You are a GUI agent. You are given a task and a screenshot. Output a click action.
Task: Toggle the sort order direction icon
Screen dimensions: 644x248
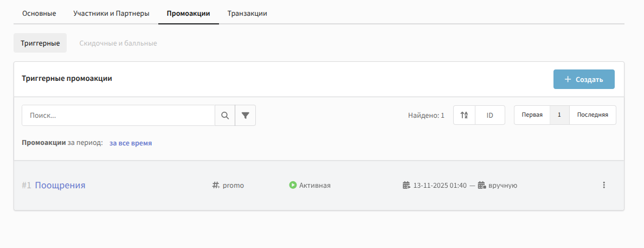pos(464,115)
